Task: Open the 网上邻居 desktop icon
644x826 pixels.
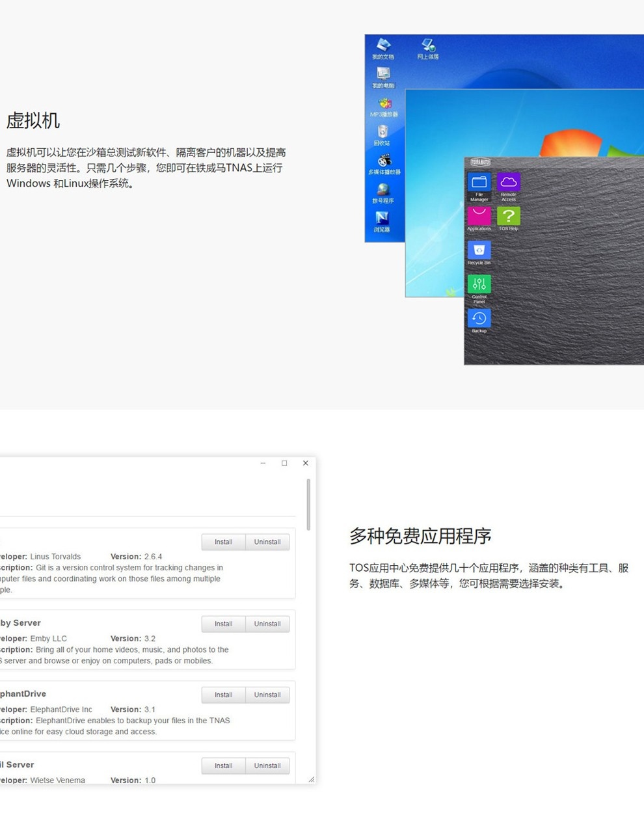Action: coord(428,48)
